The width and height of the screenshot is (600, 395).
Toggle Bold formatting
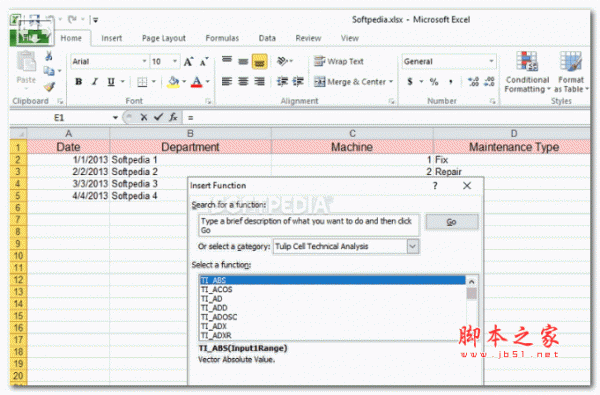78,82
